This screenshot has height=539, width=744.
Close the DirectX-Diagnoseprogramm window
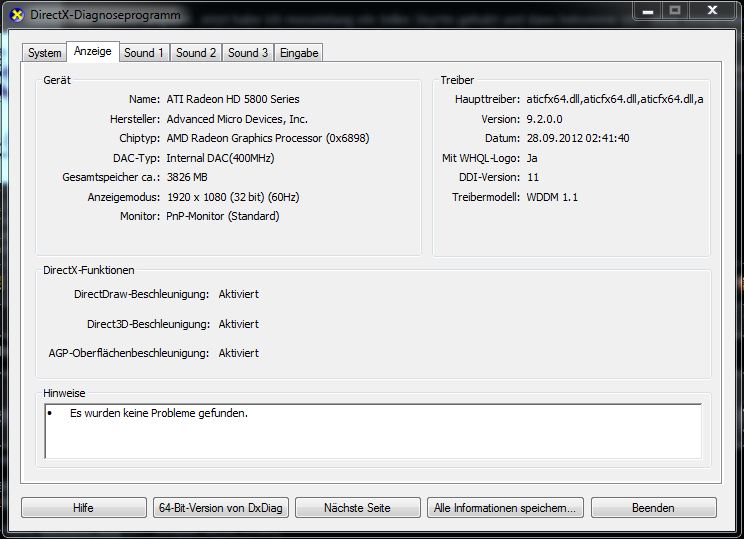point(712,10)
